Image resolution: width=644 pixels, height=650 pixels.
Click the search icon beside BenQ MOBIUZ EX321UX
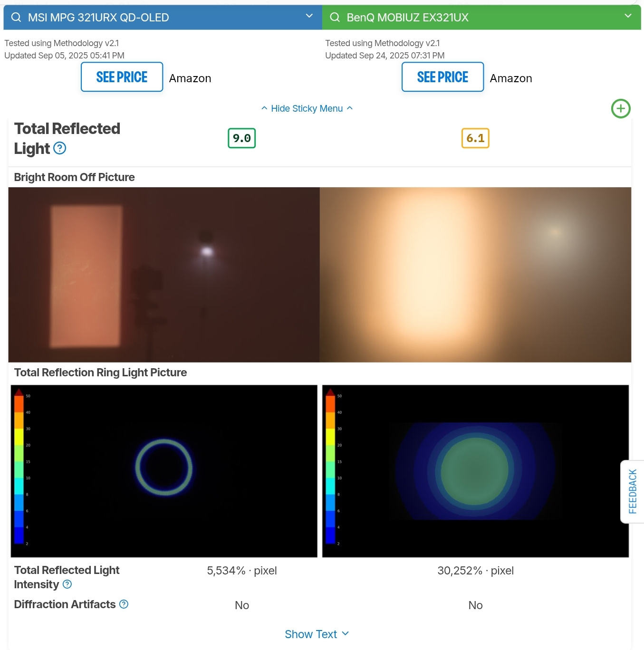click(335, 18)
